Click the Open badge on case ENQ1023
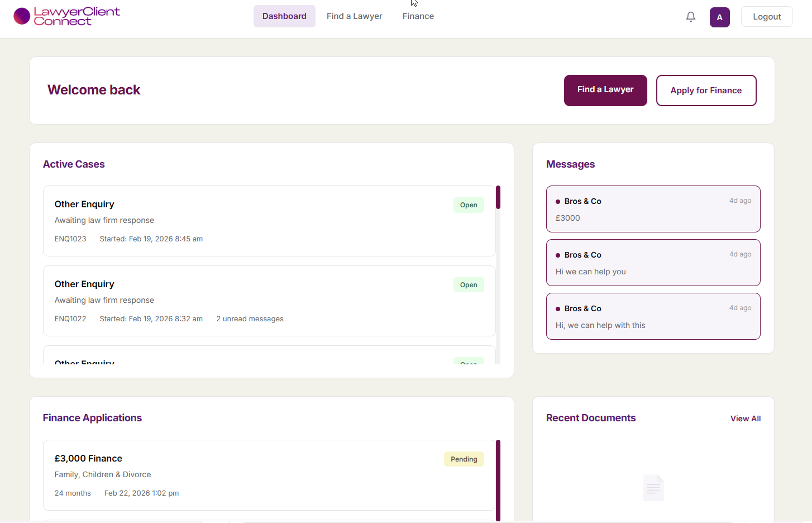 [468, 205]
